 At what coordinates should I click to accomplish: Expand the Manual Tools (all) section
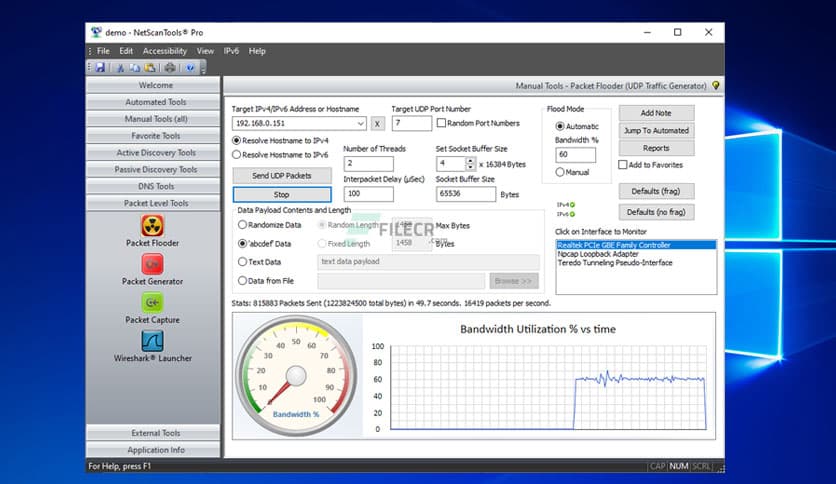pos(153,119)
